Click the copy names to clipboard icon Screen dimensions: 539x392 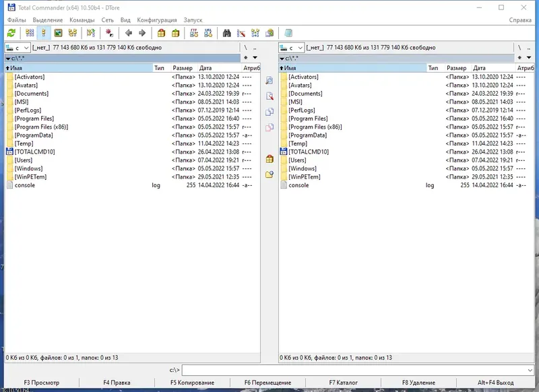pos(269,33)
